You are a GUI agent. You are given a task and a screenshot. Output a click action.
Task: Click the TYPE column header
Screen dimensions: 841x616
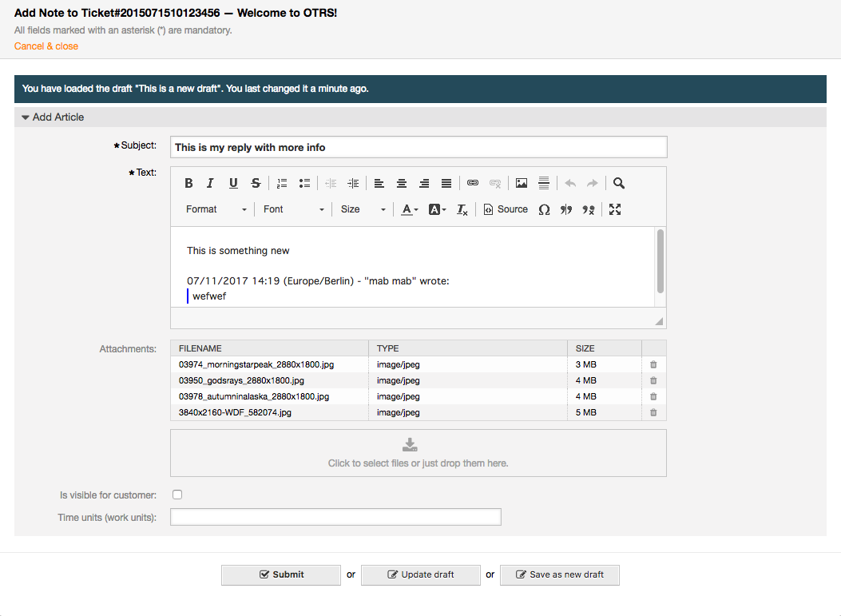[468, 348]
